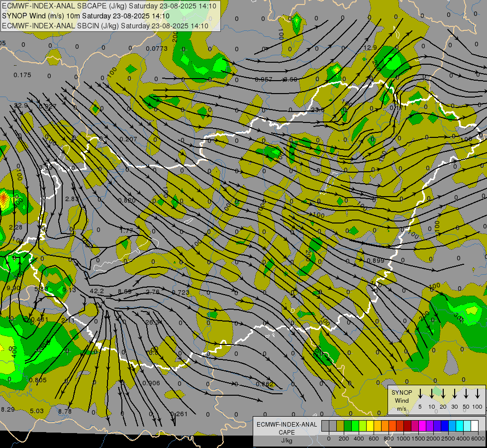The width and height of the screenshot is (487, 448).
Task: Click the 0.207 value on the map
Action: pos(128,139)
